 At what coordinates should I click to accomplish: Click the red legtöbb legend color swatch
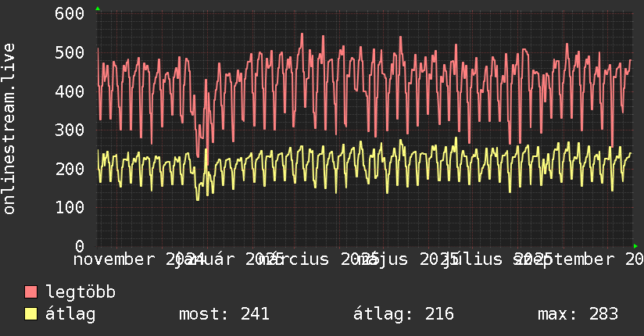tap(30, 292)
